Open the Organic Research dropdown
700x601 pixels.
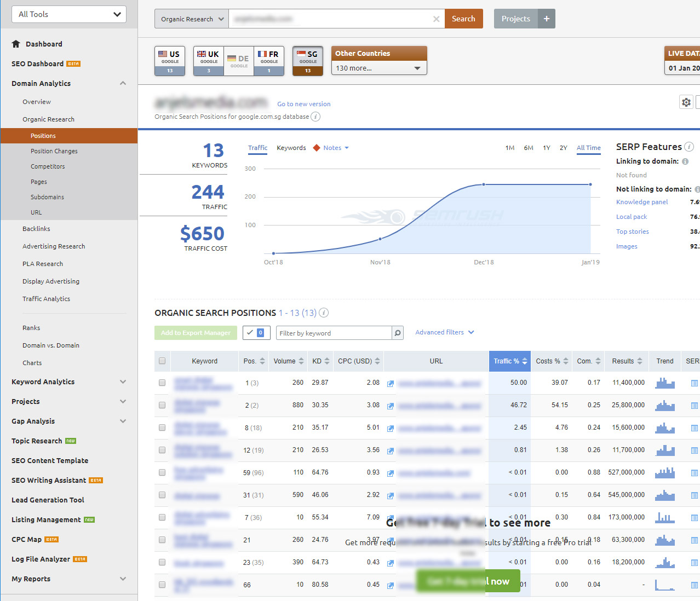click(192, 19)
